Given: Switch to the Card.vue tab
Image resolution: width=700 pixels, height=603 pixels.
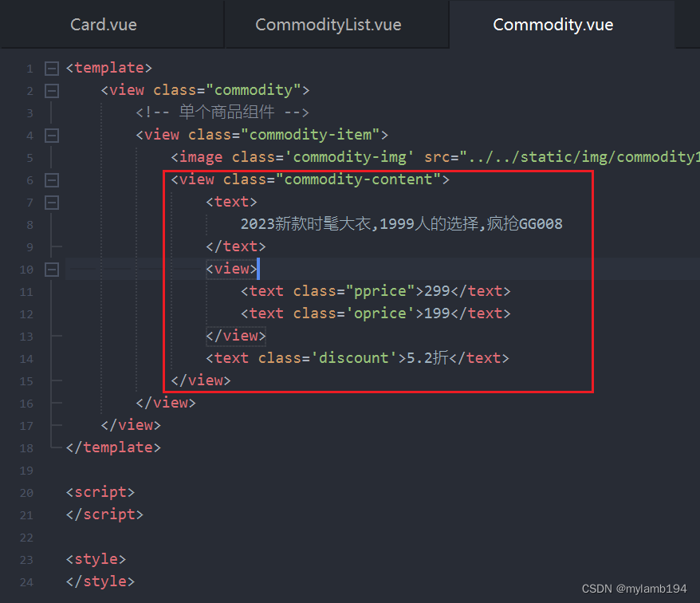Looking at the screenshot, I should (104, 25).
